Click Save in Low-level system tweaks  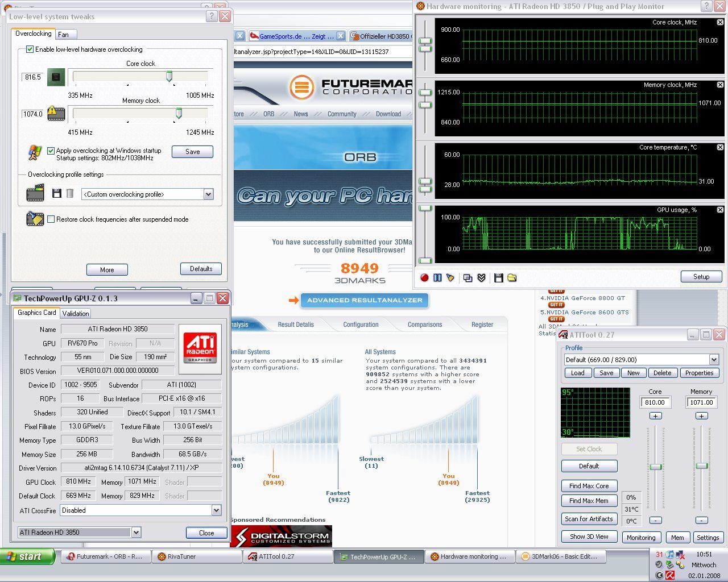[x=192, y=152]
